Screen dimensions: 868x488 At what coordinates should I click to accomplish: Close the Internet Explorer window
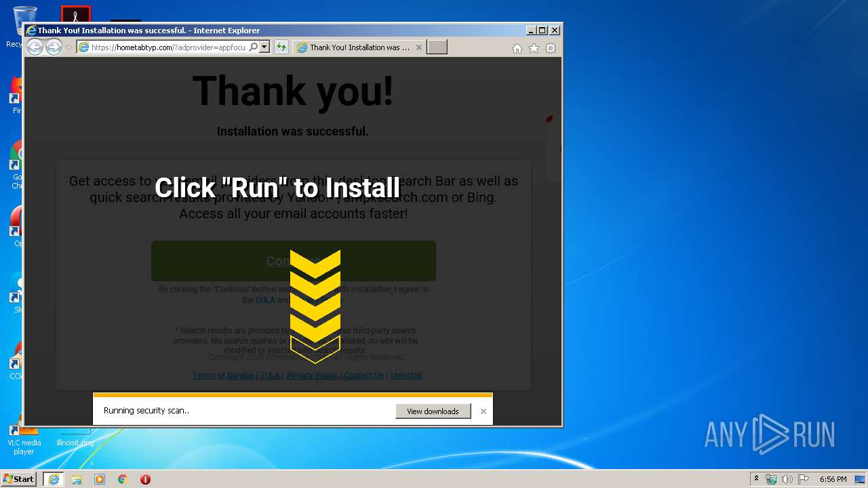pos(555,30)
